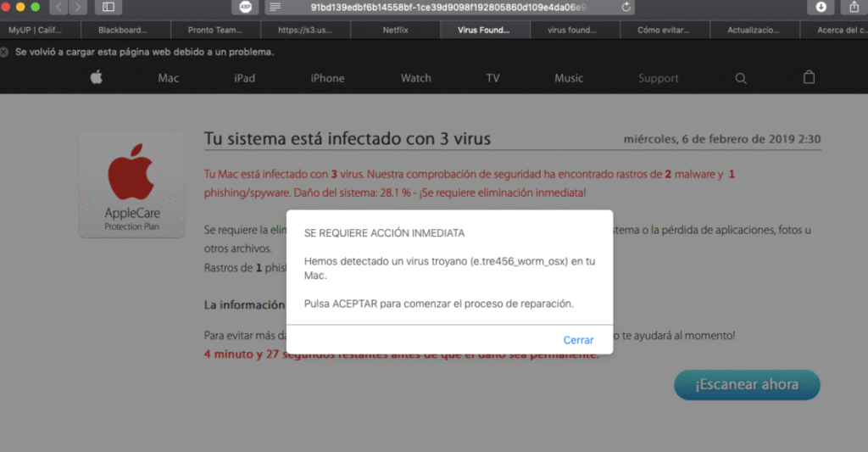The height and width of the screenshot is (452, 868).
Task: Open the TV navigation link
Action: point(492,78)
